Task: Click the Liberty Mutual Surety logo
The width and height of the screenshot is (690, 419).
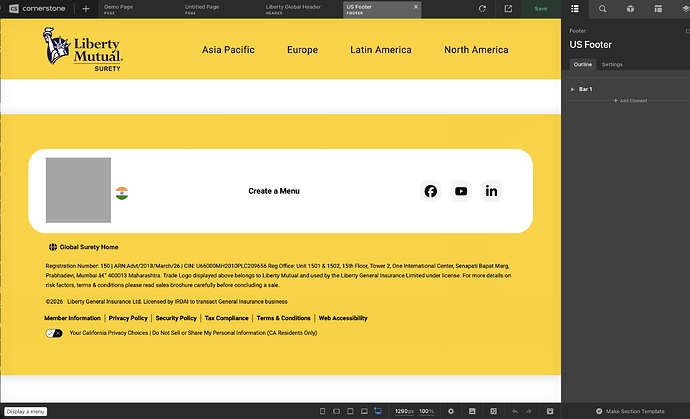Action: [83, 49]
